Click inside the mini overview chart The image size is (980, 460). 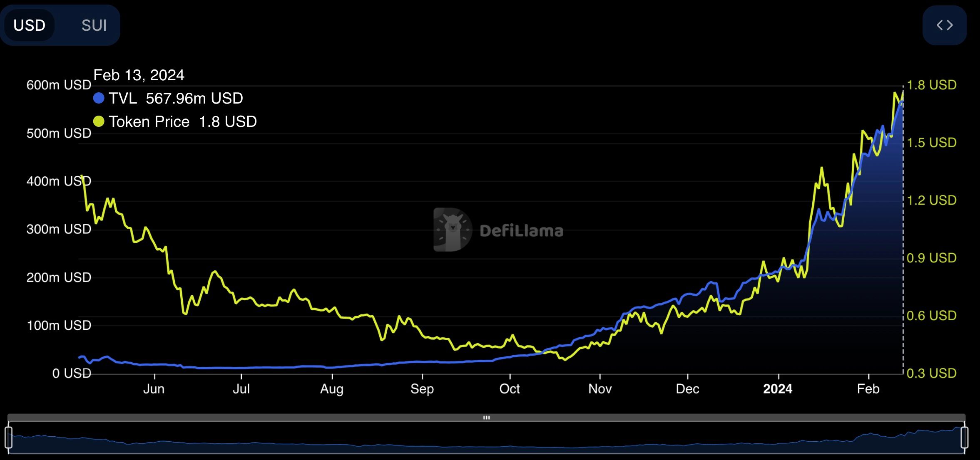pos(486,440)
